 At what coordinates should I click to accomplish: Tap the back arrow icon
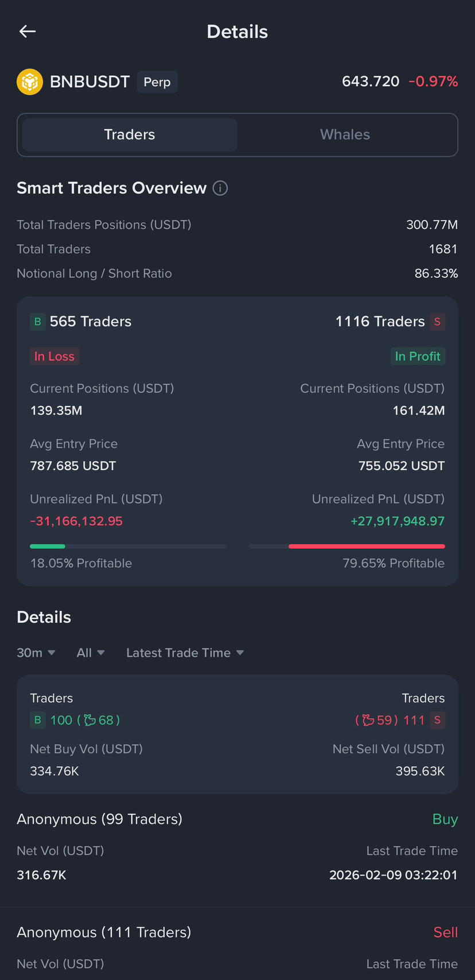pos(28,32)
